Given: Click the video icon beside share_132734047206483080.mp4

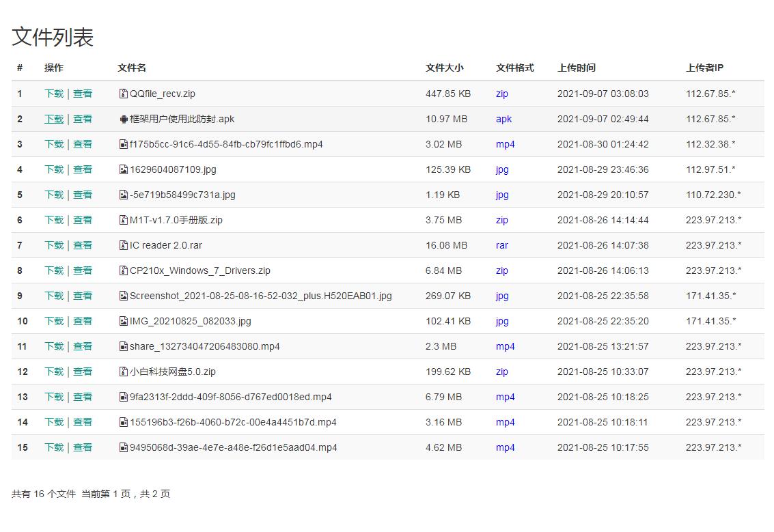Looking at the screenshot, I should (124, 346).
